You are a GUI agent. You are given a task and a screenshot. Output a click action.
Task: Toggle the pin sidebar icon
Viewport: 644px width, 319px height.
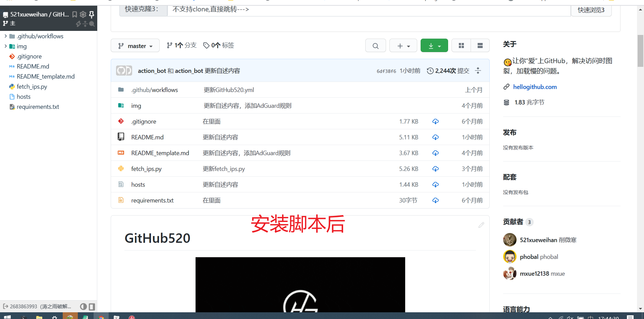(x=91, y=14)
